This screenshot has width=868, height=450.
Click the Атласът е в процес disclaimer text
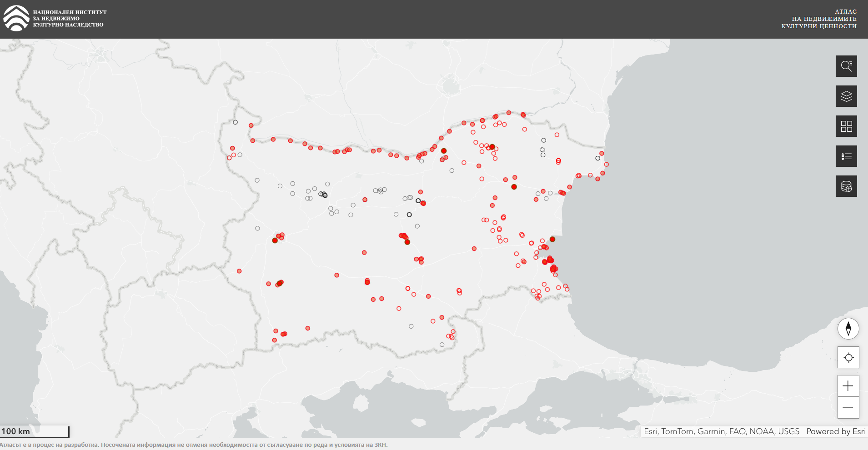click(x=194, y=445)
